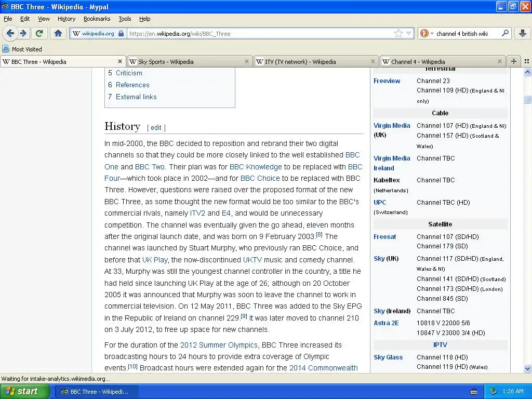Open the Bookmarks menu
The height and width of the screenshot is (399, 532).
pyautogui.click(x=97, y=19)
